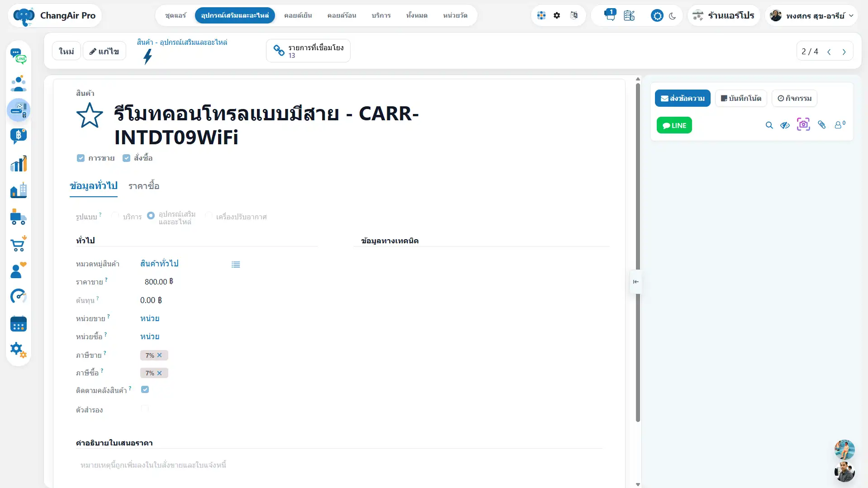Switch to ราคาซื้อ tab
The height and width of the screenshot is (488, 868).
144,186
